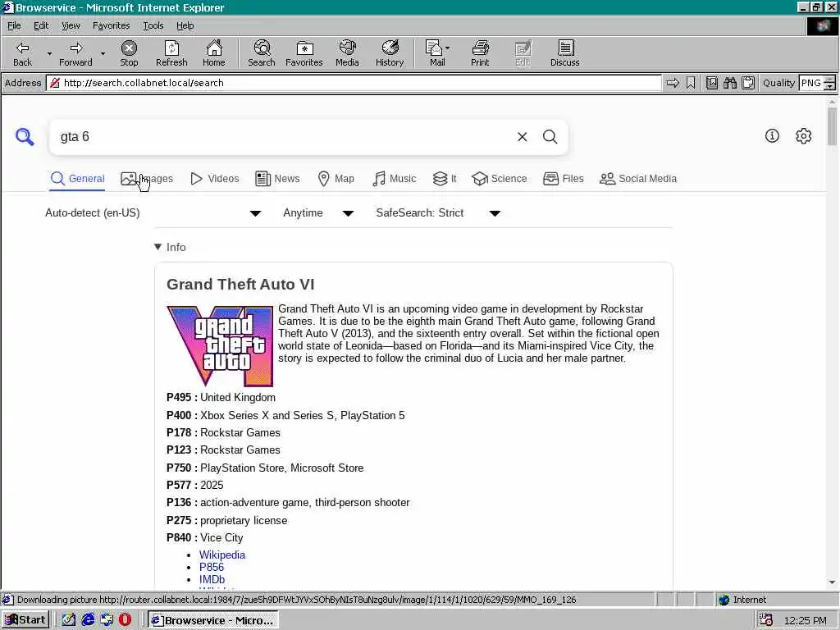The image size is (840, 630).
Task: Open the Search toolbar pane
Action: point(262,53)
